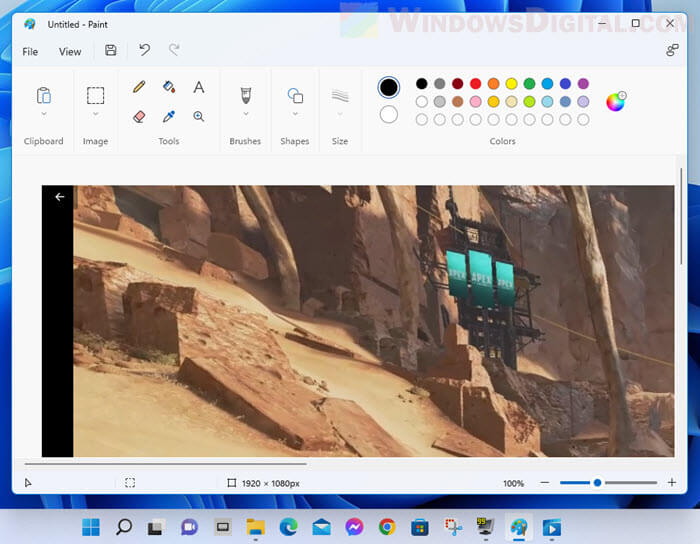
Task: Click the cursor position icon in status bar
Action: [28, 482]
